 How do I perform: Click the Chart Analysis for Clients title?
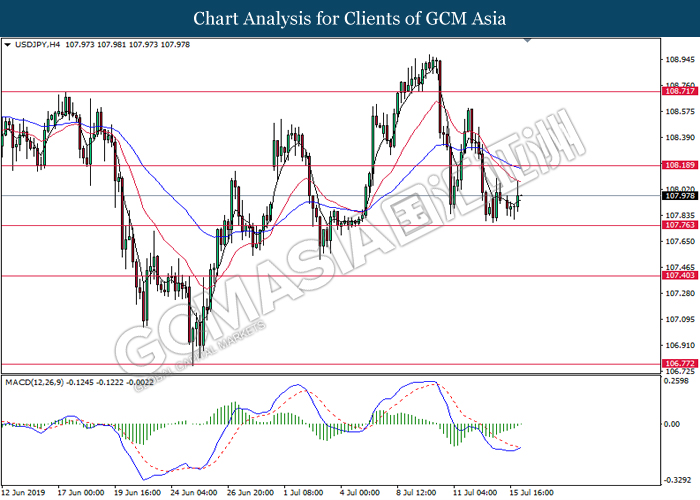coord(350,19)
